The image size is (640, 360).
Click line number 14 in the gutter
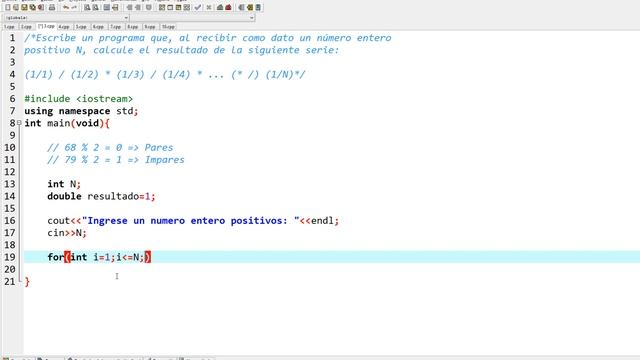[x=10, y=196]
